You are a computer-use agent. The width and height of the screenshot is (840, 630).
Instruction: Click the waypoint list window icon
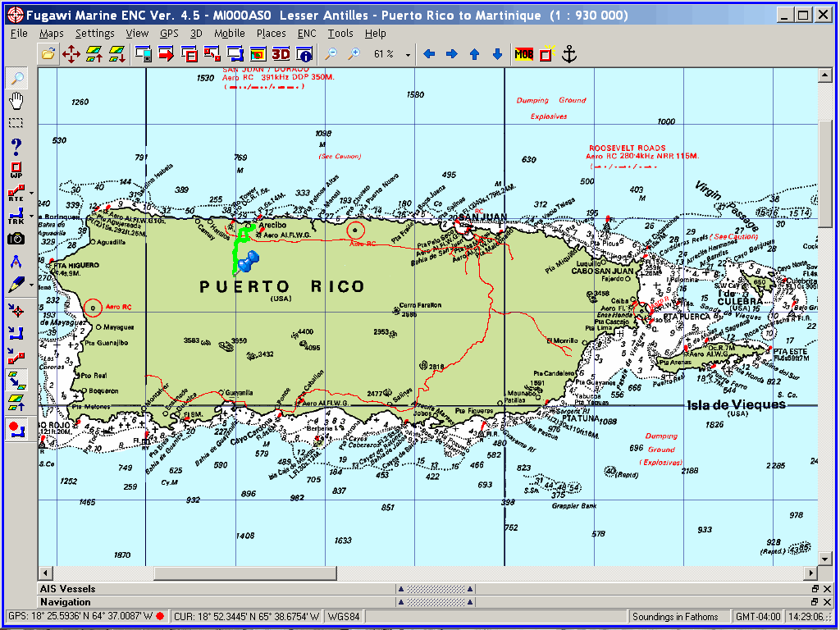(189, 53)
